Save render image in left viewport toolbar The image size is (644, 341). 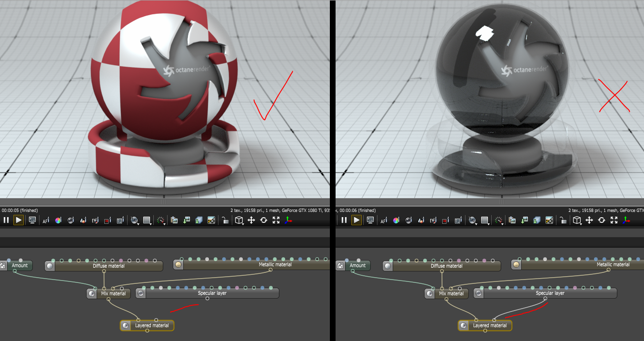click(186, 220)
